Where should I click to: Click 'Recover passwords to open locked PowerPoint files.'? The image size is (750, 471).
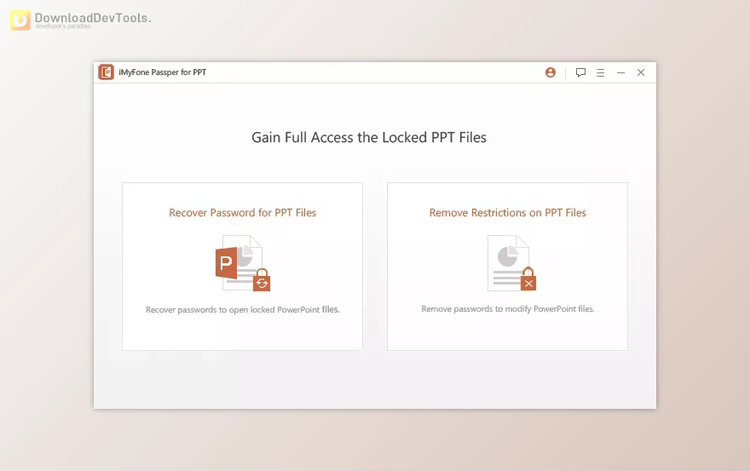click(243, 310)
